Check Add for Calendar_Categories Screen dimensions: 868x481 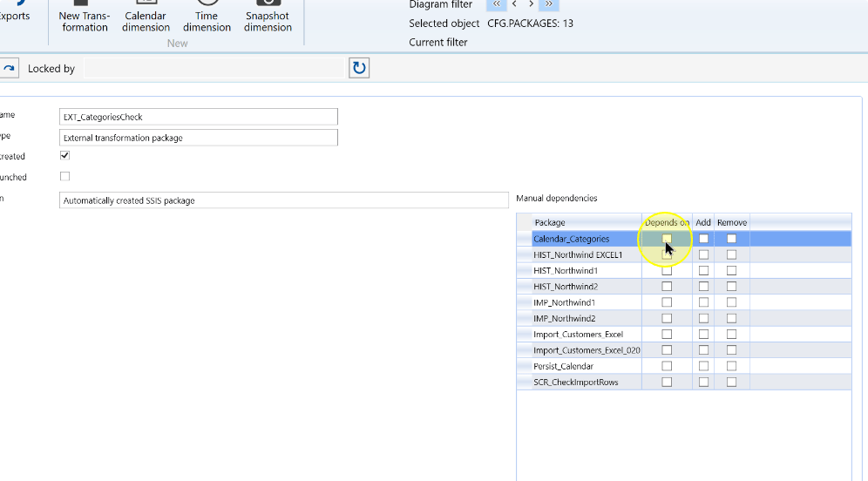coord(703,239)
